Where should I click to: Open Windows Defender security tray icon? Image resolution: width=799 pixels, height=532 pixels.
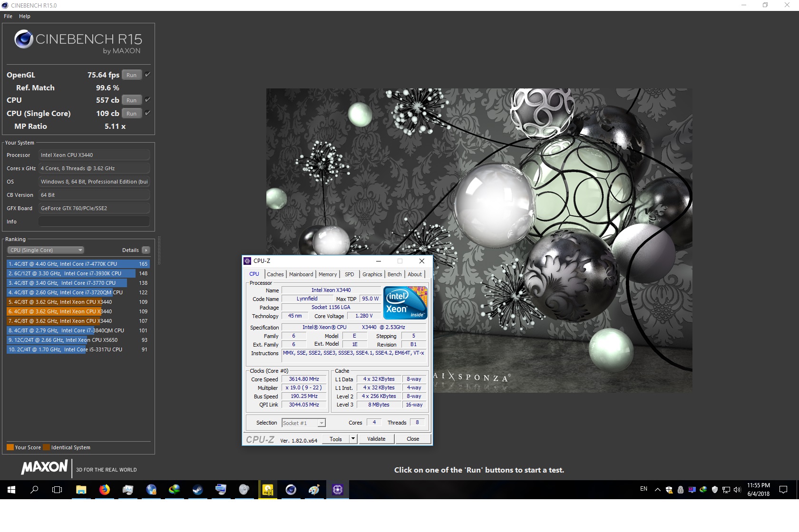[715, 490]
